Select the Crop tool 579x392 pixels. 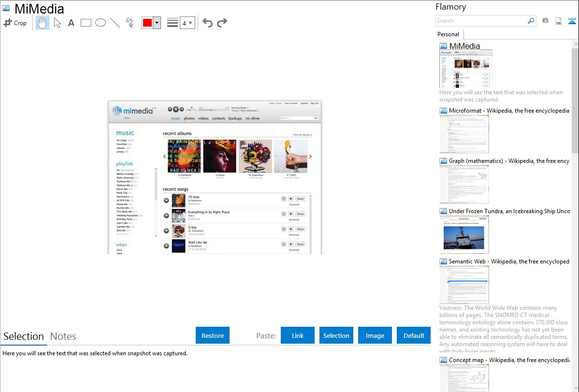point(15,23)
